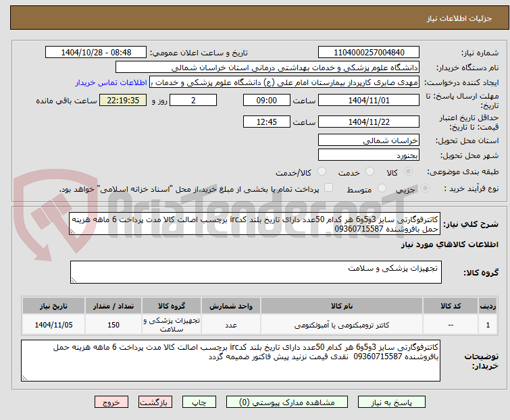The image size is (510, 420).
Task: Click the شرح کلی نیاز text area
Action: [255, 224]
